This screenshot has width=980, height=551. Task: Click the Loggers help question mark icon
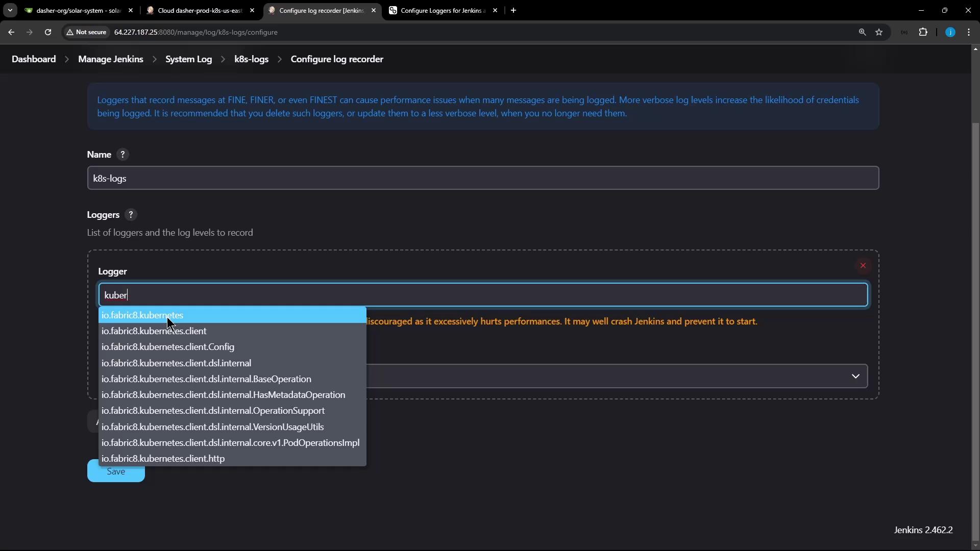[x=131, y=215]
